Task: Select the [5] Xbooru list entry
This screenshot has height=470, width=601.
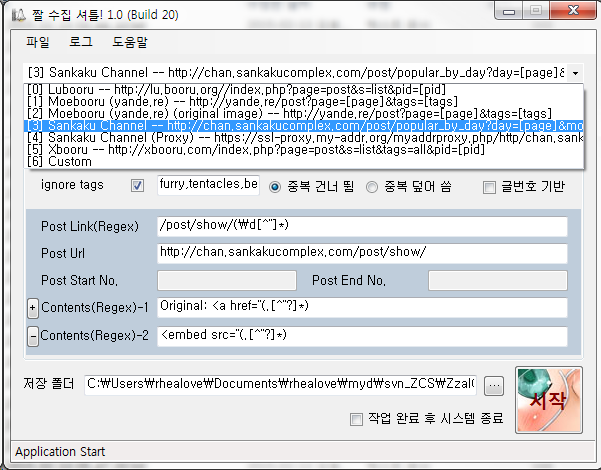Action: coord(303,150)
